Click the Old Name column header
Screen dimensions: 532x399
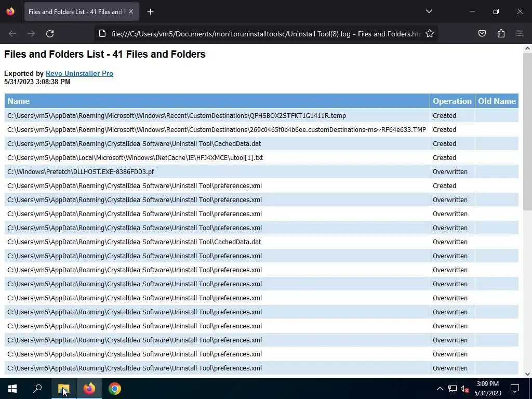(497, 101)
